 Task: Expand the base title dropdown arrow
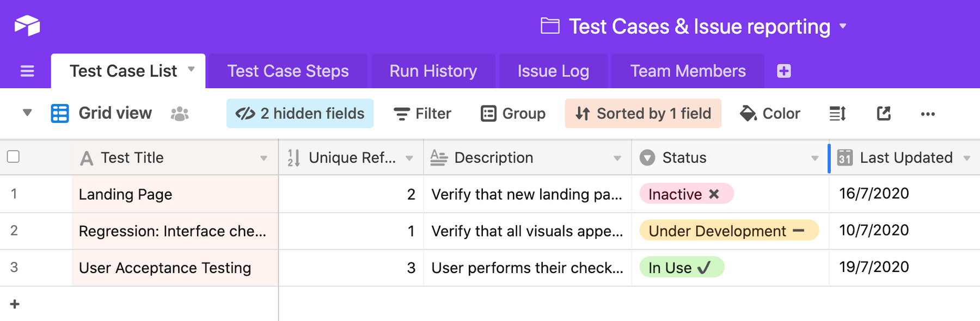click(x=843, y=26)
